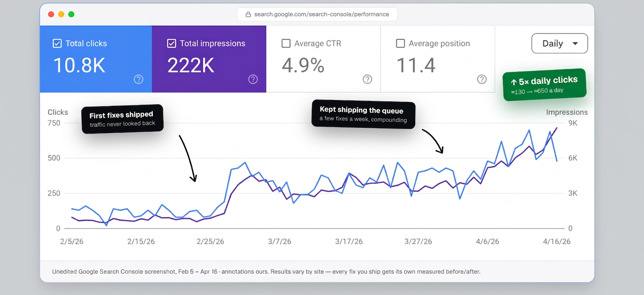The height and width of the screenshot is (295, 644).
Task: Uncheck the Total impressions checkbox
Action: point(171,43)
